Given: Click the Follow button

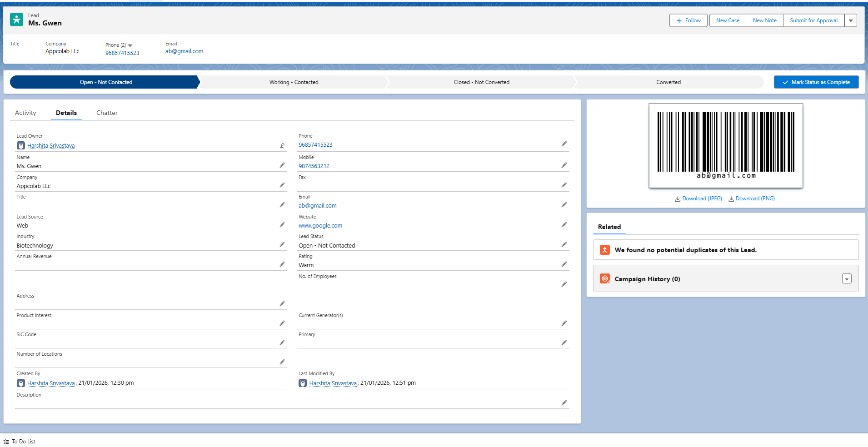Looking at the screenshot, I should (688, 20).
